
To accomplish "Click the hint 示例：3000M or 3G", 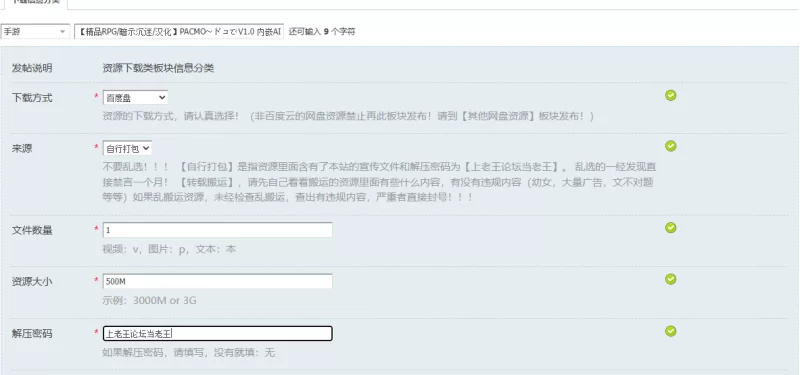I will click(149, 301).
